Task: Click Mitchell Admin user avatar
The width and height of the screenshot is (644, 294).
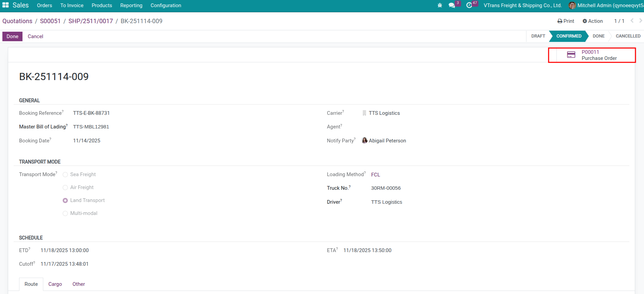Action: [x=572, y=5]
